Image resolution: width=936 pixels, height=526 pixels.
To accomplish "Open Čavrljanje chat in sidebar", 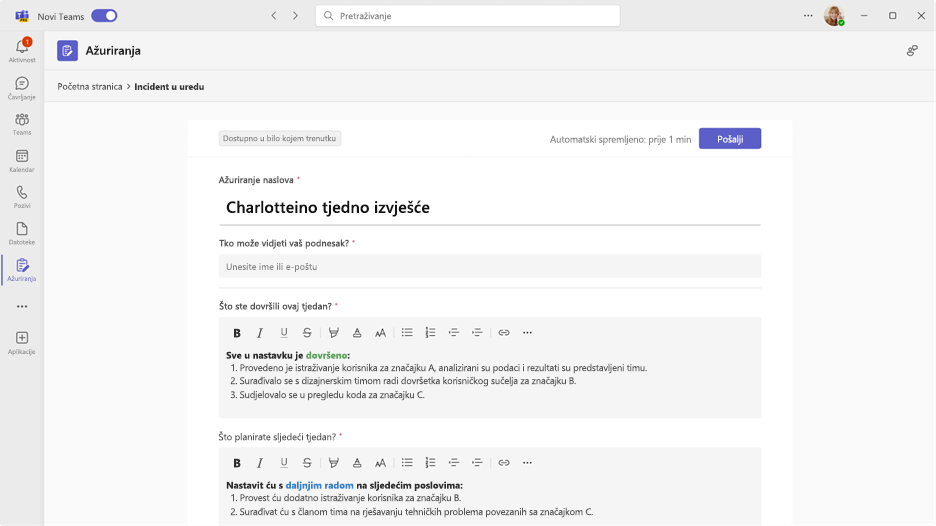I will click(x=22, y=88).
